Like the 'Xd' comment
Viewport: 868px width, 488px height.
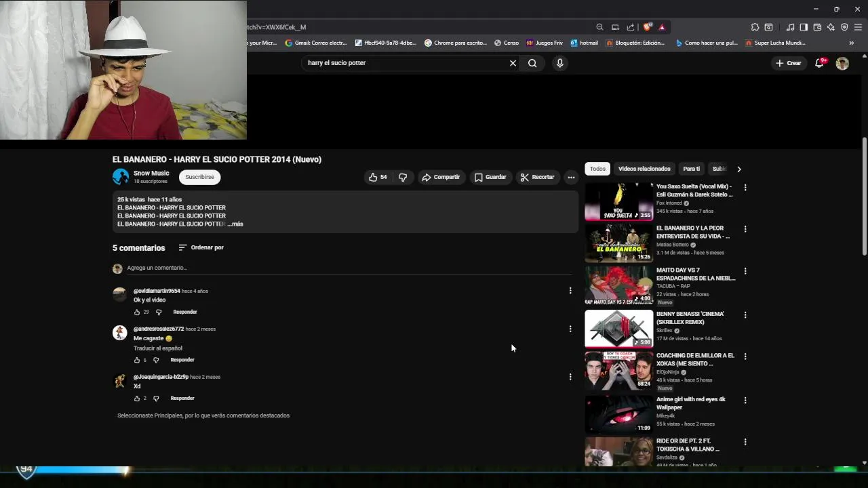click(x=137, y=399)
